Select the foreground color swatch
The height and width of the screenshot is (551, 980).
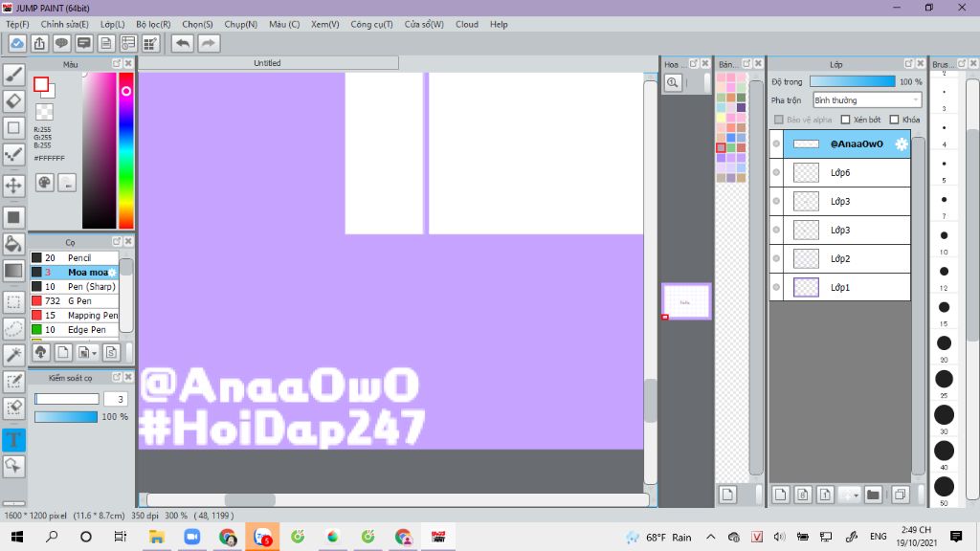(x=41, y=84)
